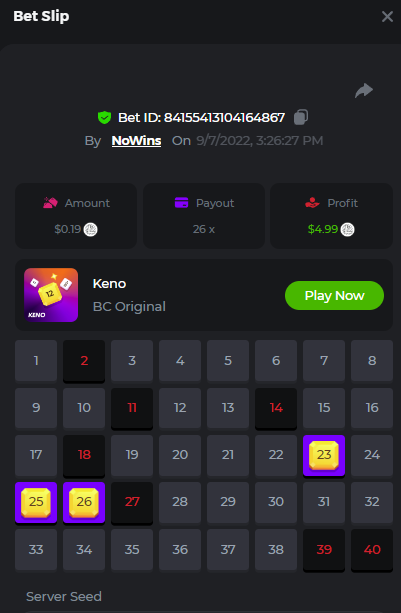This screenshot has width=401, height=613.
Task: Click the red number 2 tile
Action: [84, 361]
